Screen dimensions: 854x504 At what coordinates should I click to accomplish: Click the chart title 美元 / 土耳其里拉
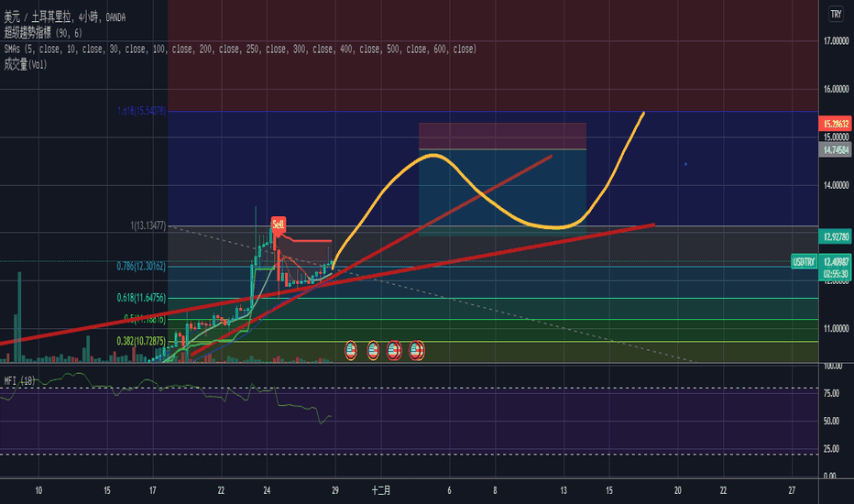[38, 17]
